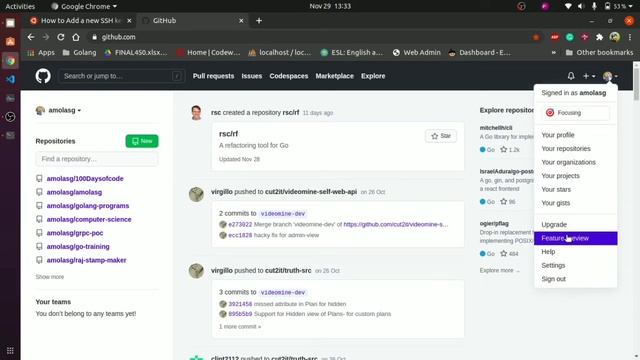Viewport: 640px width, 360px height.
Task: Open the FINAL450.xlsx bookmark
Action: point(136,53)
